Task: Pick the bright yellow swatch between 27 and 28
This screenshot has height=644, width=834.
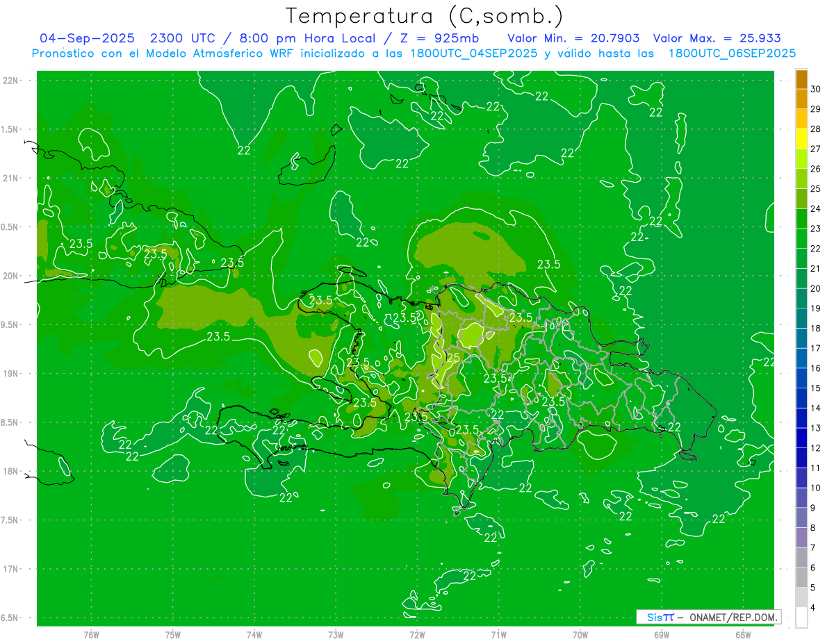Action: tap(801, 139)
